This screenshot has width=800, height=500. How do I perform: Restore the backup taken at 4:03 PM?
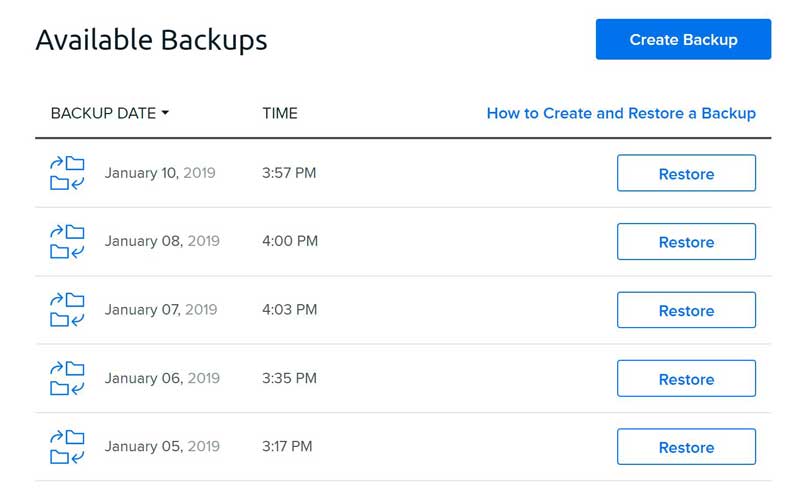tap(686, 310)
